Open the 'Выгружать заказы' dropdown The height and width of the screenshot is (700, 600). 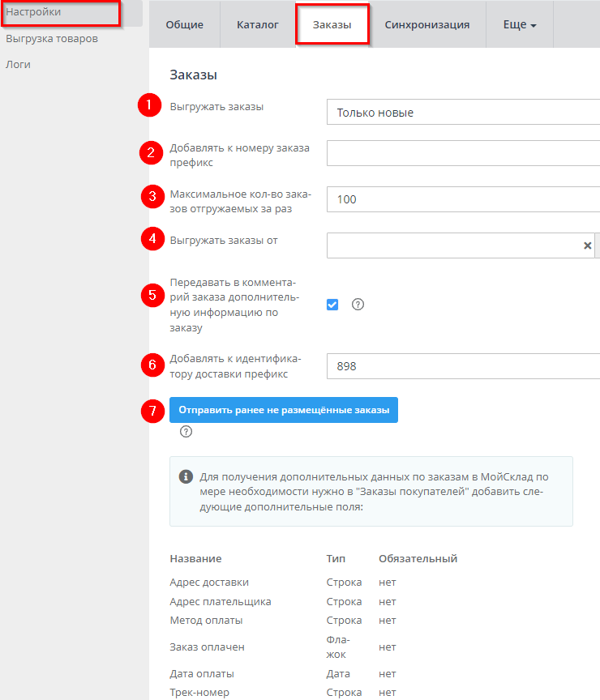coord(462,113)
